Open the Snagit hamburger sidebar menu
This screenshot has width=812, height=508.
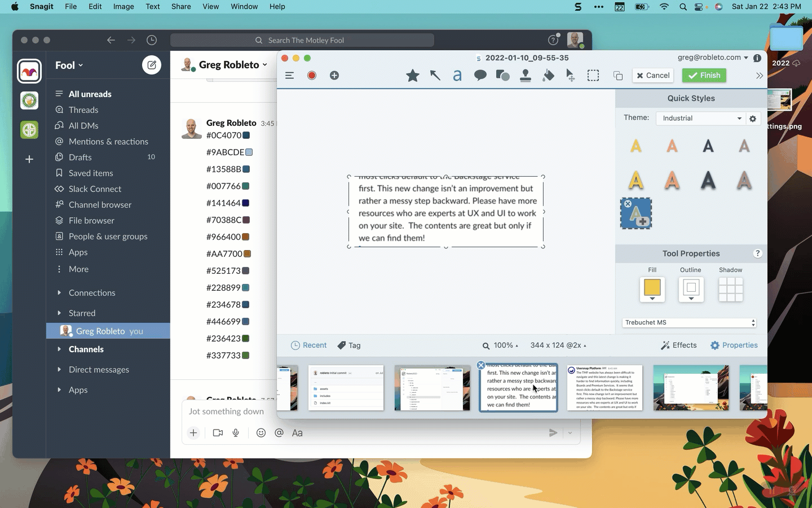point(289,76)
